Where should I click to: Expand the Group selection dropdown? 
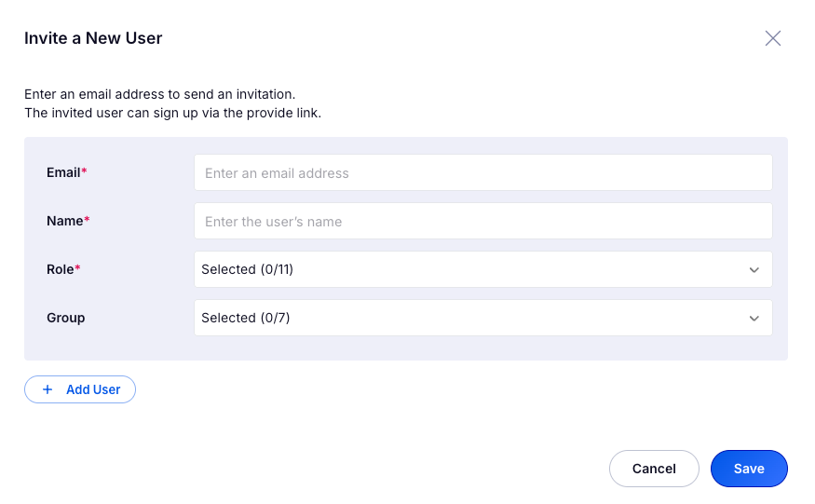[x=482, y=318]
